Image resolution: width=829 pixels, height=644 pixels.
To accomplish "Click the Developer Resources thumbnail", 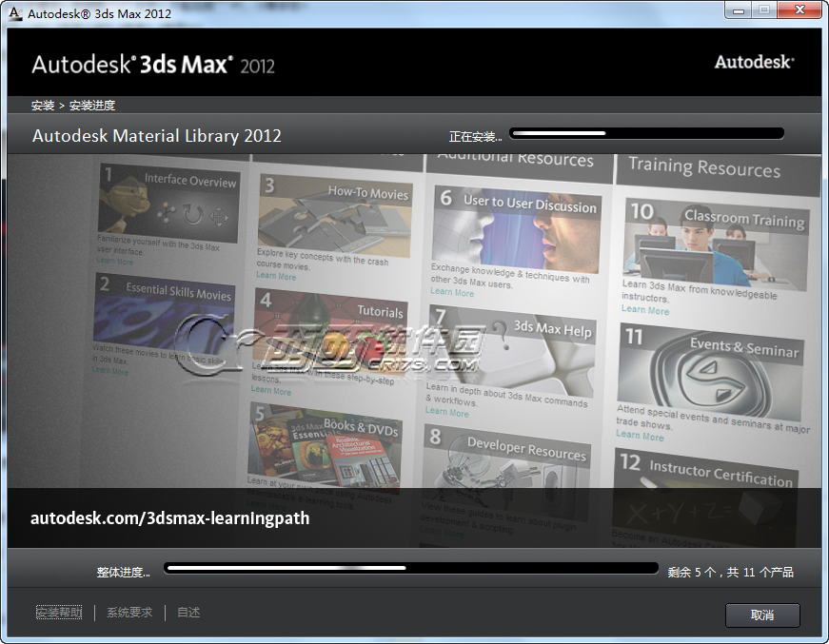I will [506, 472].
